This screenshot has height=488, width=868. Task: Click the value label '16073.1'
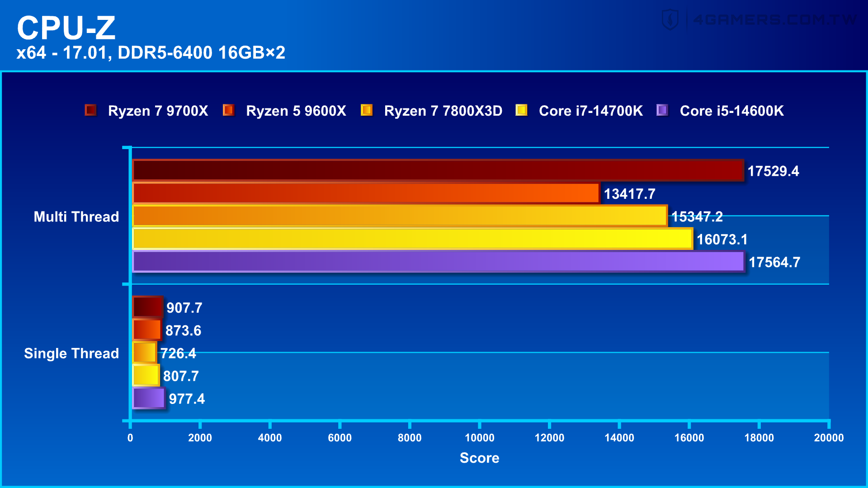pyautogui.click(x=722, y=239)
